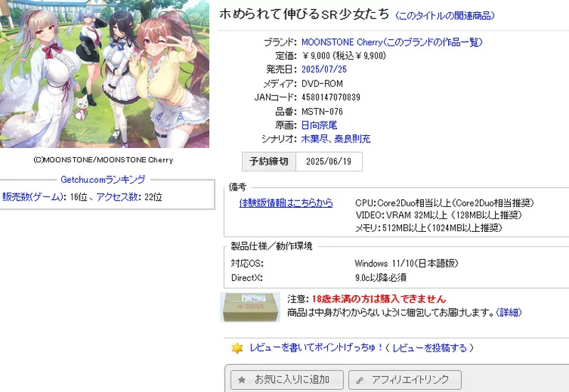Open packaging details 詳細 link
The image size is (569, 392).
pyautogui.click(x=509, y=312)
